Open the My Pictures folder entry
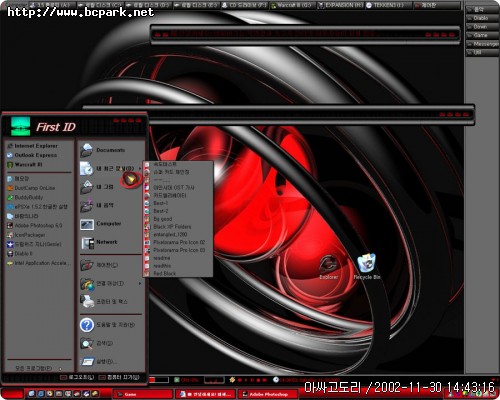 pos(97,187)
